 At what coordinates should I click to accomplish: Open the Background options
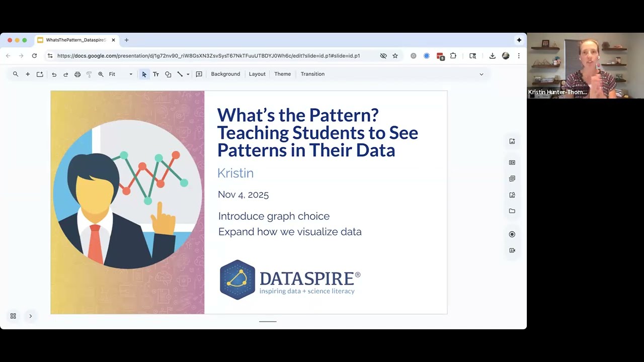point(225,74)
